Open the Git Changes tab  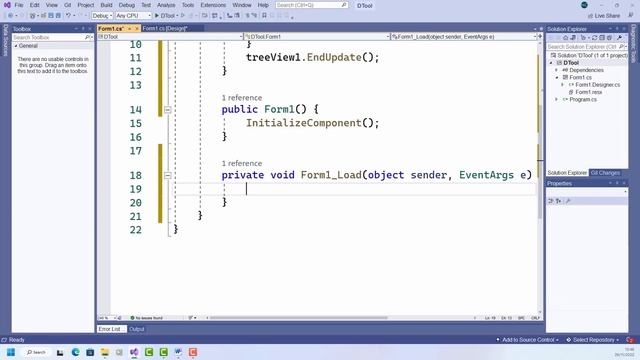click(x=605, y=173)
